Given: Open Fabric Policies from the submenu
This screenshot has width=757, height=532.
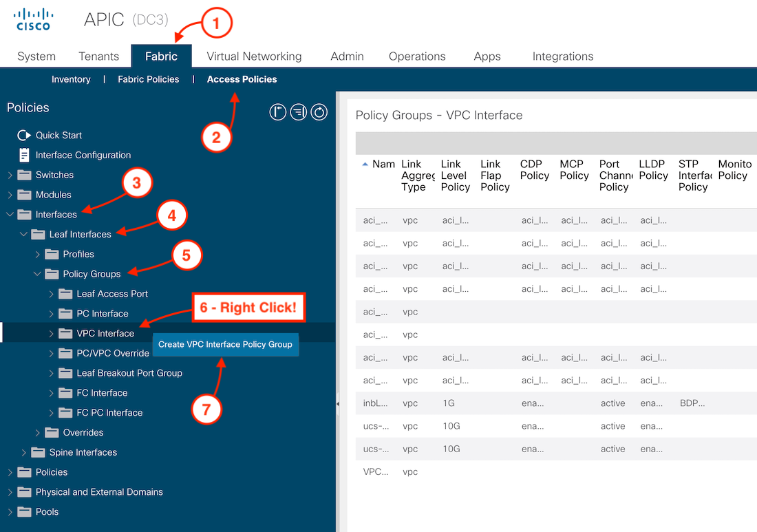Looking at the screenshot, I should pyautogui.click(x=148, y=79).
